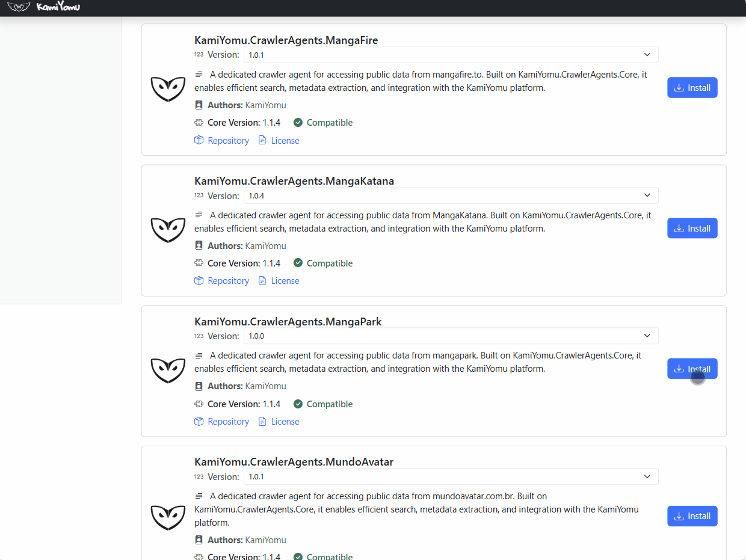Click the MangaFire crawler agent owl icon
The width and height of the screenshot is (746, 560).
[168, 88]
